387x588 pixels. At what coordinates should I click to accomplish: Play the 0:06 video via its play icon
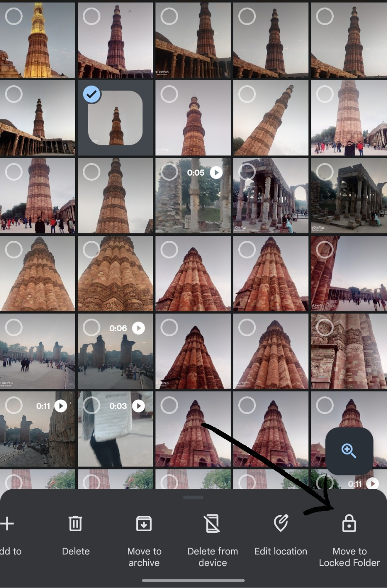coord(138,328)
